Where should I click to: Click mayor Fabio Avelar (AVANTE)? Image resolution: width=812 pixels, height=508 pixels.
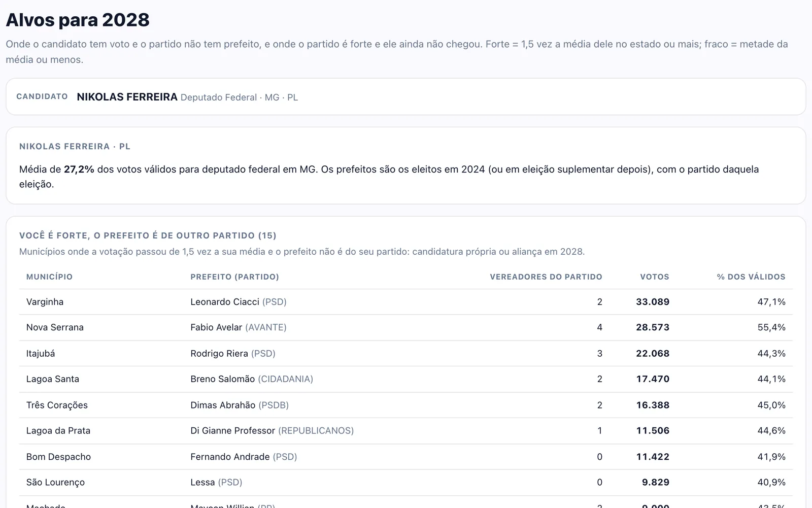[x=239, y=327]
